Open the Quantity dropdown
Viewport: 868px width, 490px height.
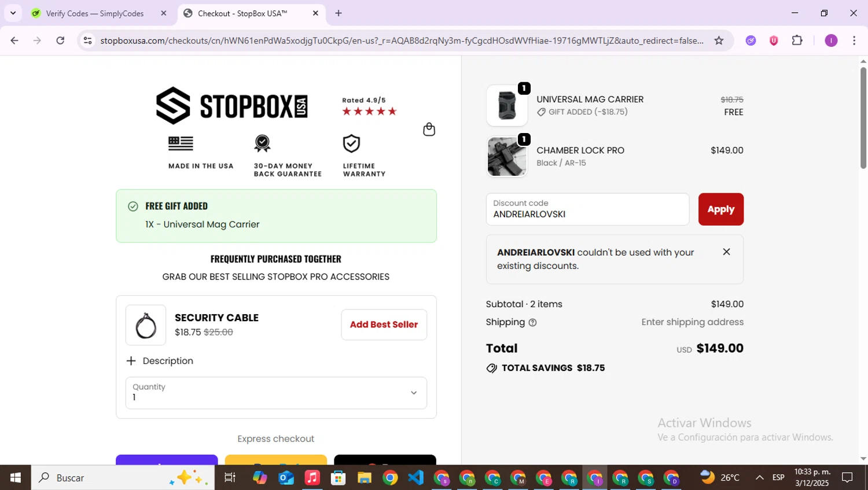276,393
